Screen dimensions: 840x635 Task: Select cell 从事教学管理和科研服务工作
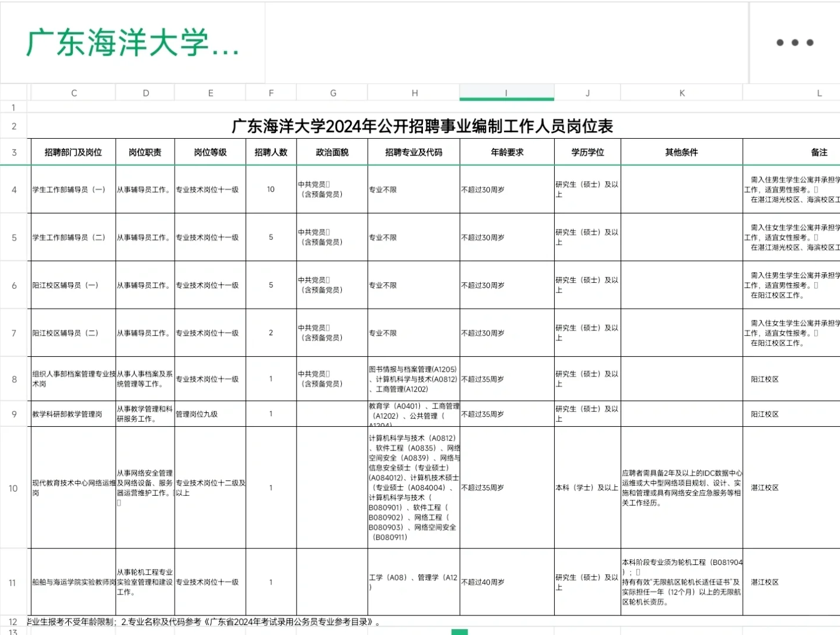click(145, 414)
